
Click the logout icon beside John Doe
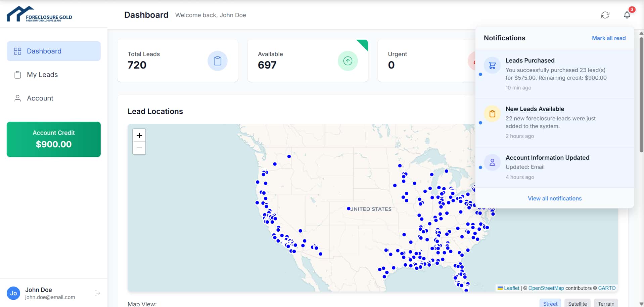[x=97, y=293]
